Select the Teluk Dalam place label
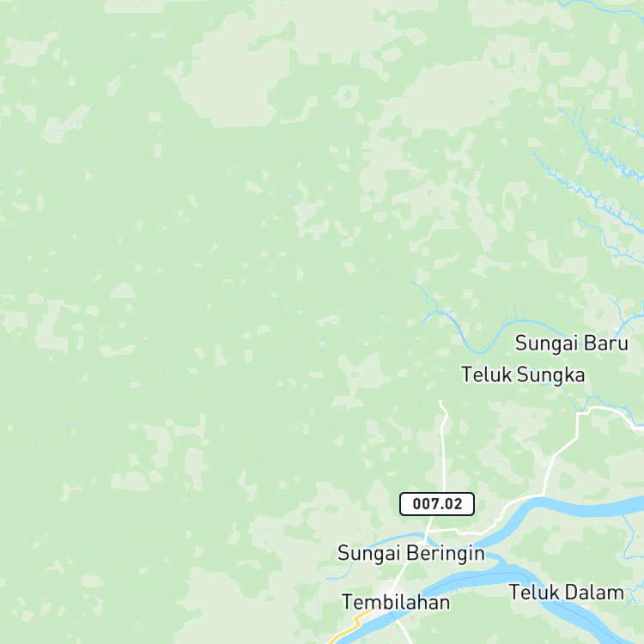The height and width of the screenshot is (644, 644). coord(567,592)
